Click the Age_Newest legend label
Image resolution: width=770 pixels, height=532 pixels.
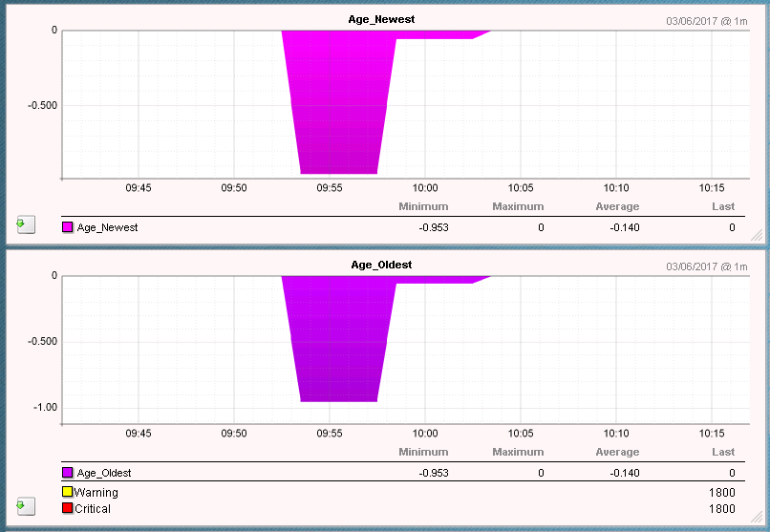click(x=107, y=228)
